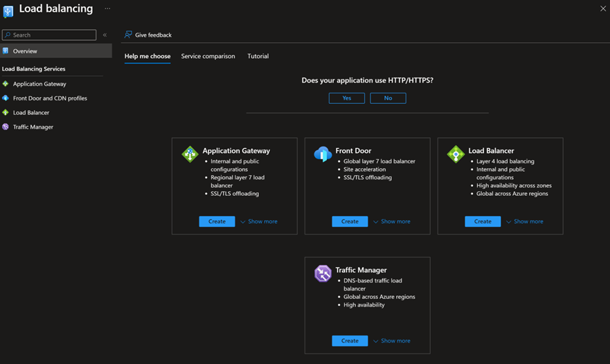610x364 pixels.
Task: Open Traffic Manager in sidebar list
Action: click(x=33, y=127)
